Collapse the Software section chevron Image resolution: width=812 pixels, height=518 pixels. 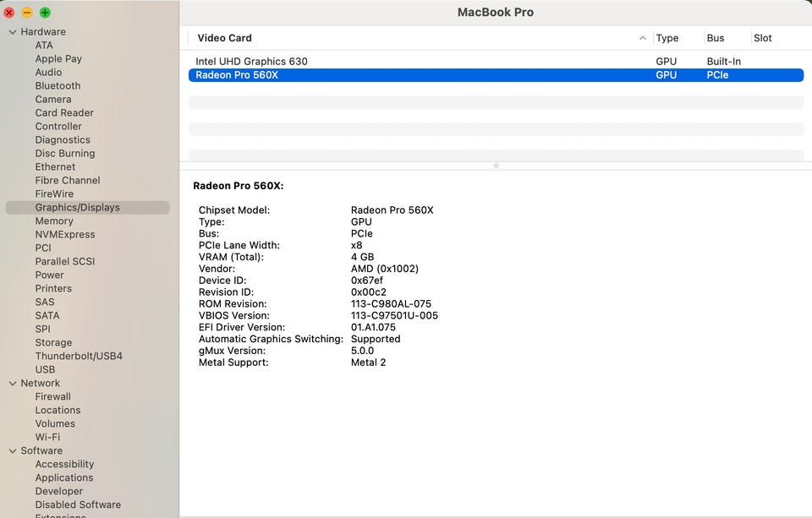(x=13, y=450)
